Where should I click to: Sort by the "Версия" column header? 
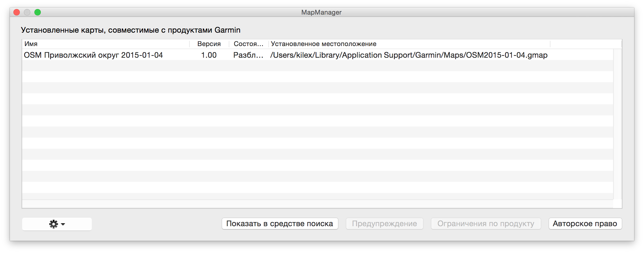[x=209, y=44]
